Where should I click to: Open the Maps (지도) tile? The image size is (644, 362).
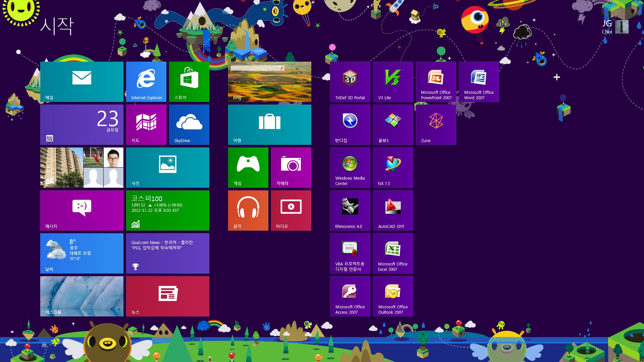pos(146,125)
